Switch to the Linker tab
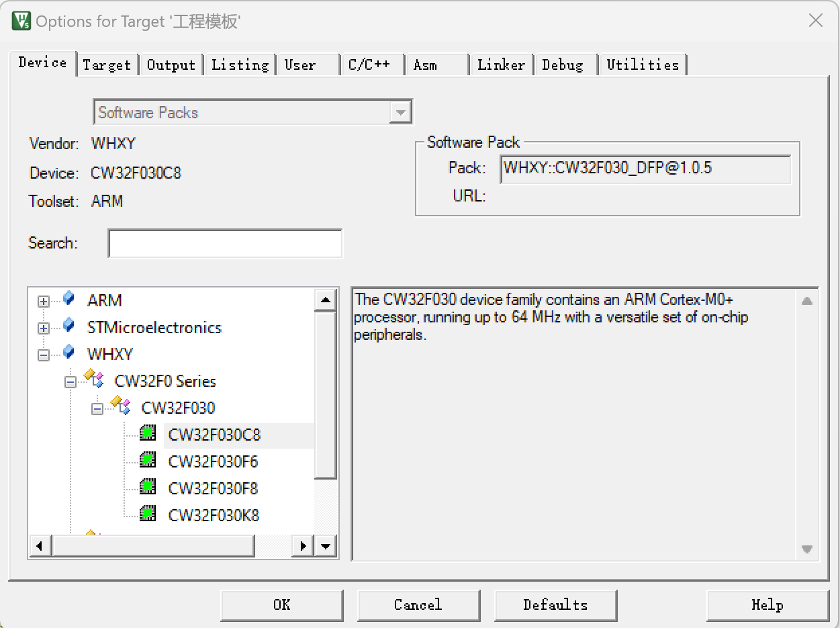 tap(501, 65)
